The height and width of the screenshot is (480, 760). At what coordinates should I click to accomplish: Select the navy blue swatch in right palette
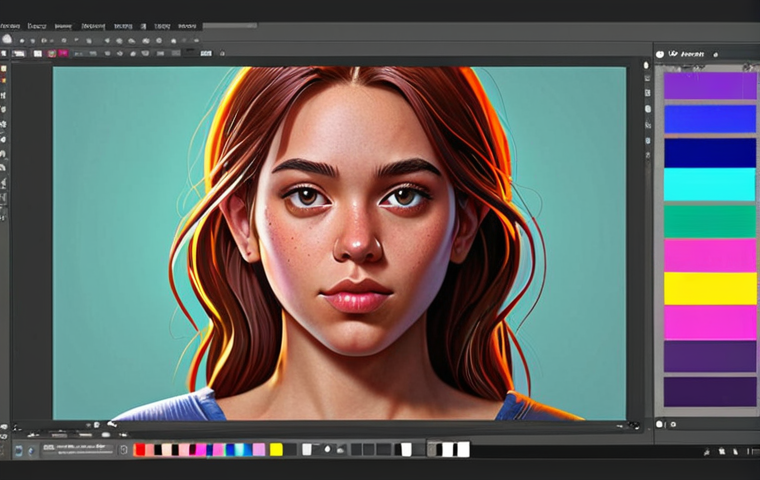(710, 153)
